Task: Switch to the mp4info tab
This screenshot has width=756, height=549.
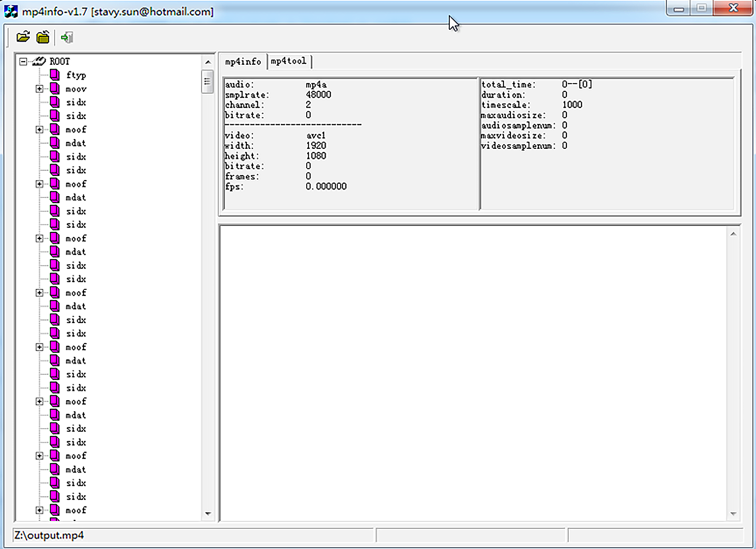Action: point(243,62)
